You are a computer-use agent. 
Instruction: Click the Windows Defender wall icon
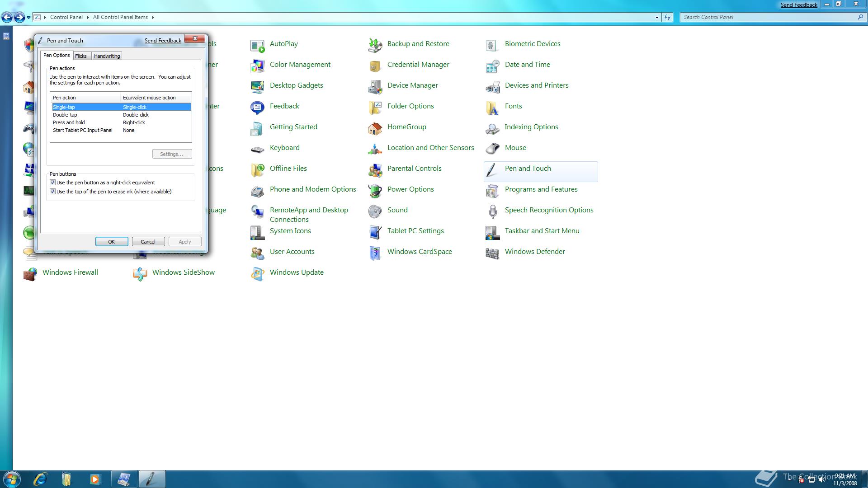pyautogui.click(x=492, y=253)
